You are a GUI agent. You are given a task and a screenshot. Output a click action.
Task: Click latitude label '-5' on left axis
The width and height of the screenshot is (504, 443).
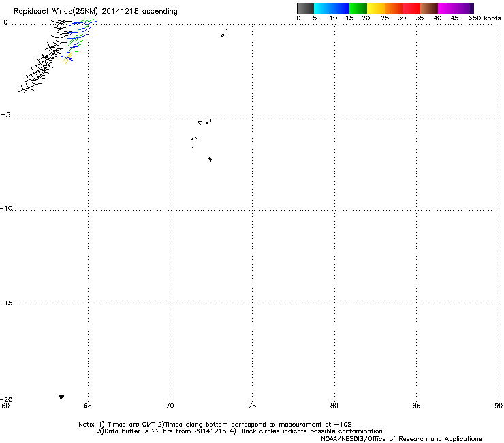click(6, 115)
